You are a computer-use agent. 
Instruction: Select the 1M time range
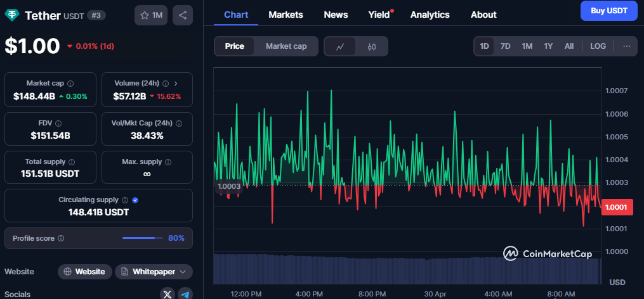pyautogui.click(x=527, y=46)
